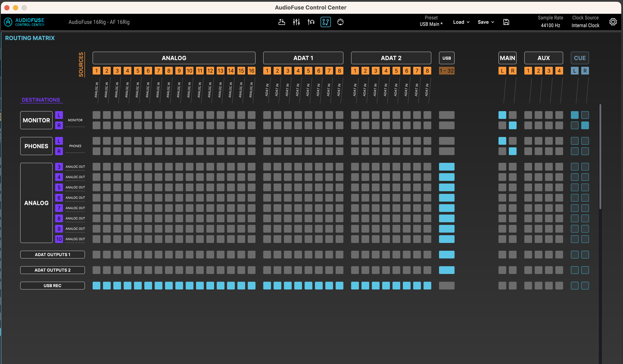Select the AUX sources header
The width and height of the screenshot is (623, 364).
click(x=543, y=58)
